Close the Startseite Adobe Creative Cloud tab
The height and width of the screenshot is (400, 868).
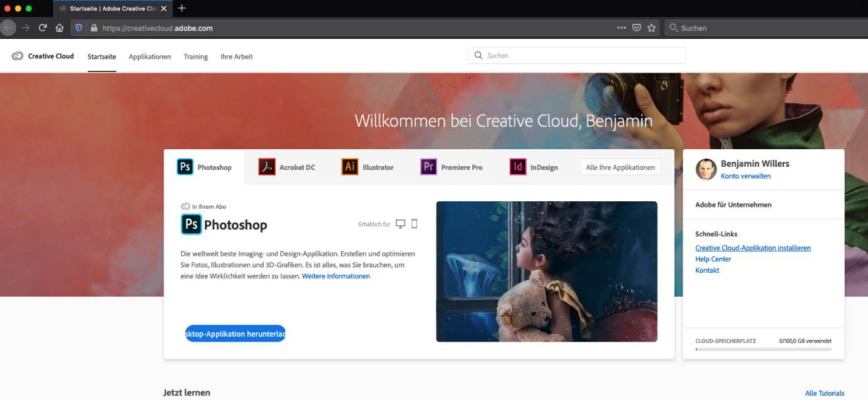[x=164, y=9]
